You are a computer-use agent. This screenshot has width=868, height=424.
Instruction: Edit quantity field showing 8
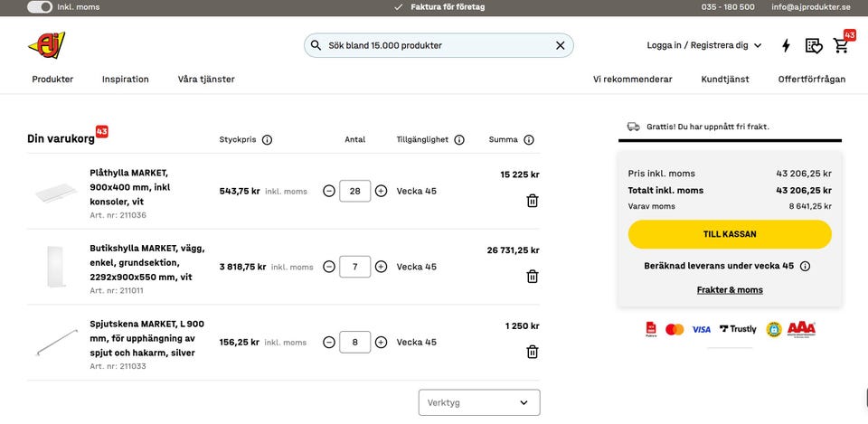(x=354, y=342)
